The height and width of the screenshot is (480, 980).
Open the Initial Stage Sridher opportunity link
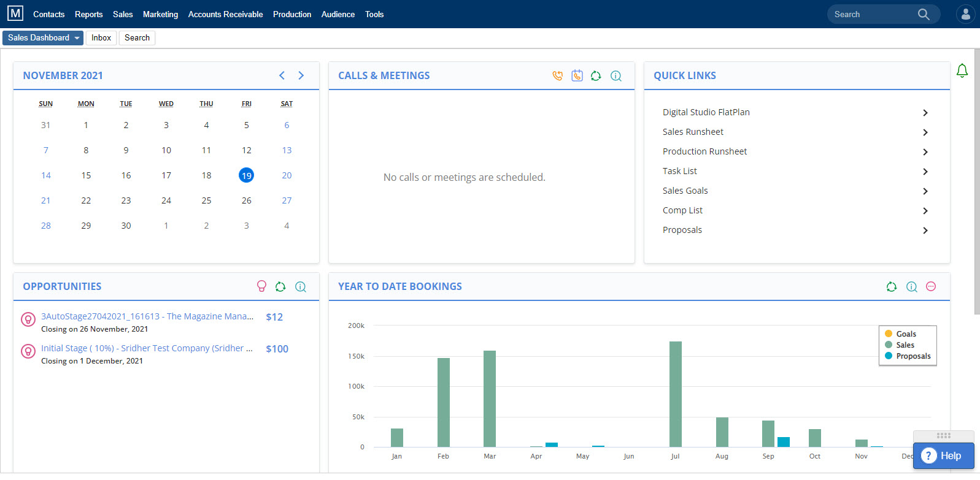coord(147,348)
